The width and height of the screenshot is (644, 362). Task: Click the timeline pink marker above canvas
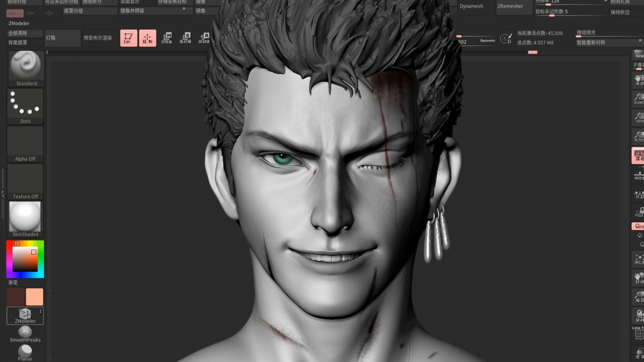[533, 52]
